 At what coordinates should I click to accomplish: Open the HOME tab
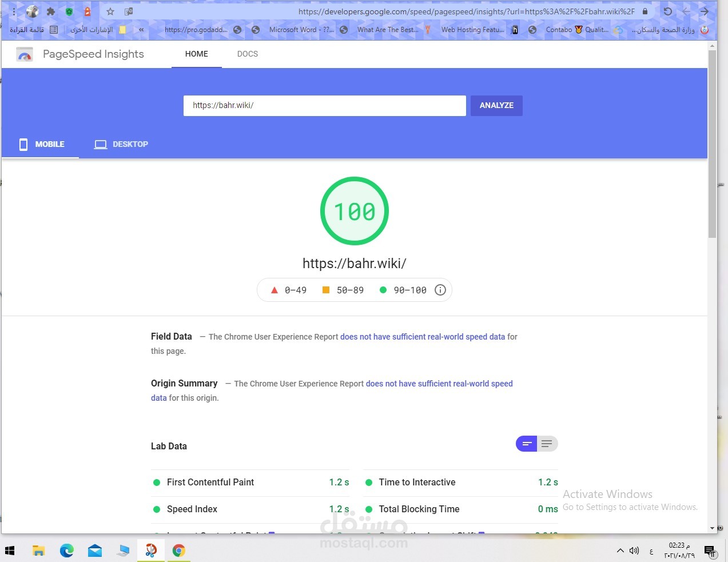[x=197, y=54]
